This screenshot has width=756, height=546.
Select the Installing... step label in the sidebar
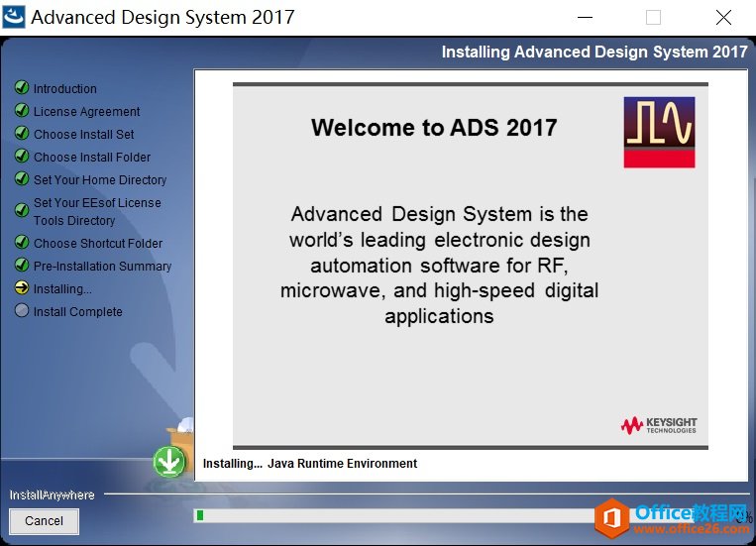click(62, 289)
